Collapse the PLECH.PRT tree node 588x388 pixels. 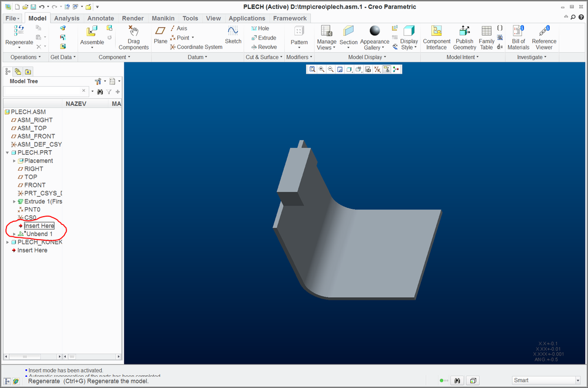coord(7,152)
